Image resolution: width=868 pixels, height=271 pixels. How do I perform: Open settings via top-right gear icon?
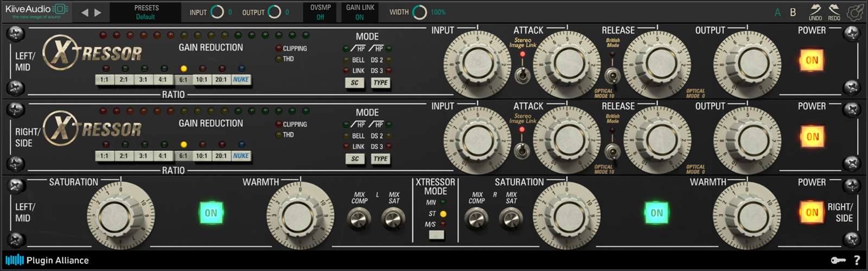click(856, 12)
